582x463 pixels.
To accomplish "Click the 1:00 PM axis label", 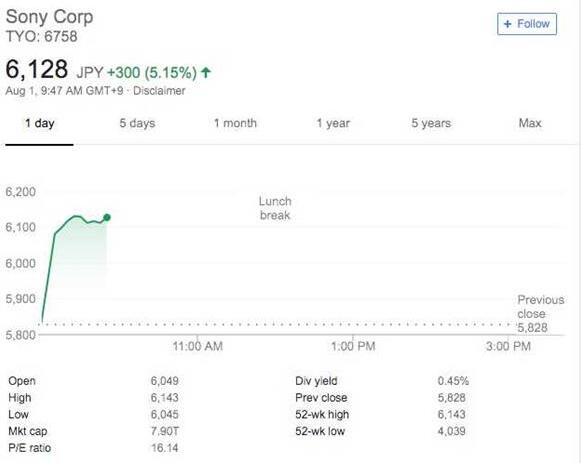I will pyautogui.click(x=353, y=346).
